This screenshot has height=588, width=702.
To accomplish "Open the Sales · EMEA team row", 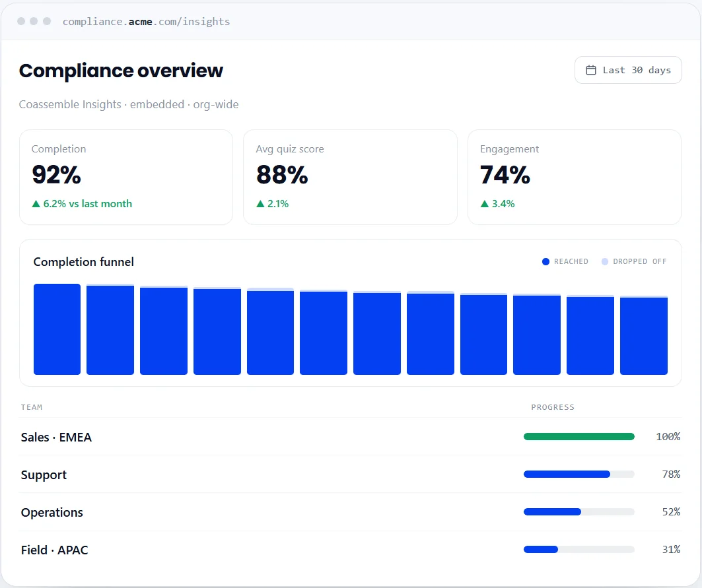I will [350, 437].
